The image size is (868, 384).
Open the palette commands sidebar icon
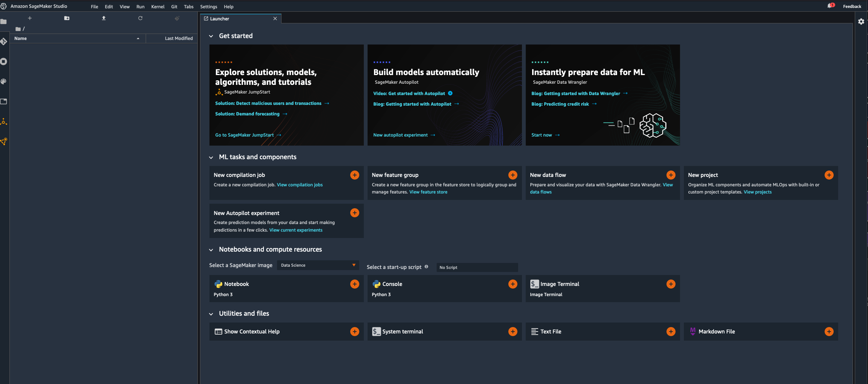coord(3,81)
